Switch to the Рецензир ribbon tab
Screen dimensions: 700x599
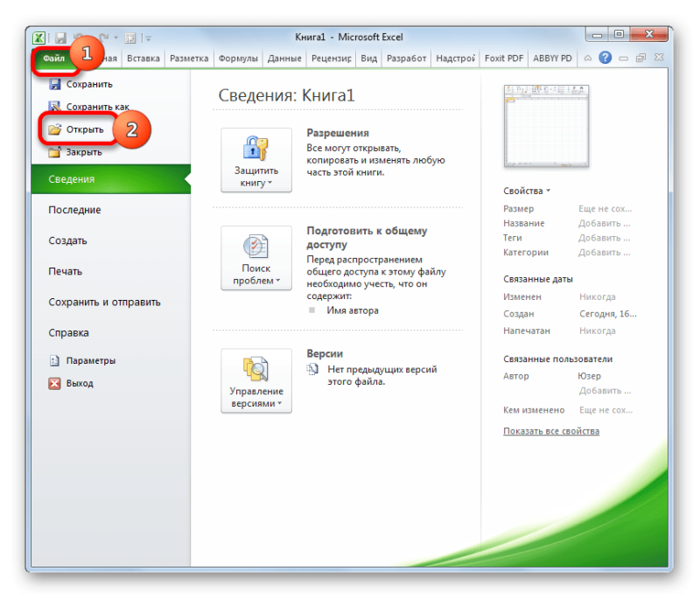tap(332, 59)
